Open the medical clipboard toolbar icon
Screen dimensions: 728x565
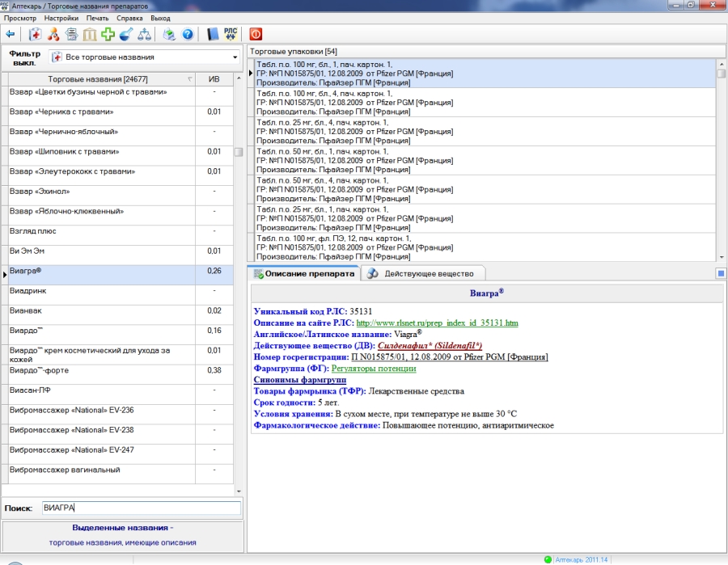click(35, 34)
